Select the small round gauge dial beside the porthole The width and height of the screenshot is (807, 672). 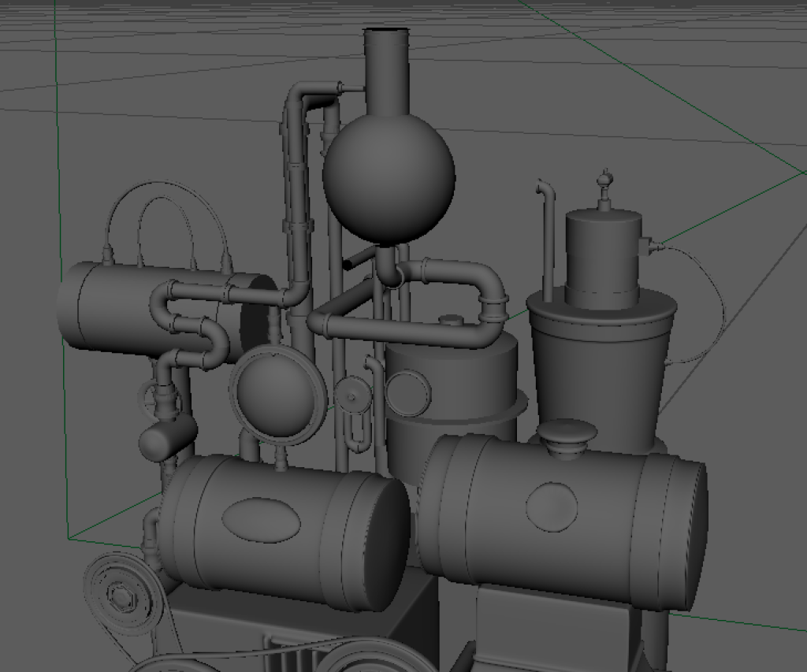352,396
